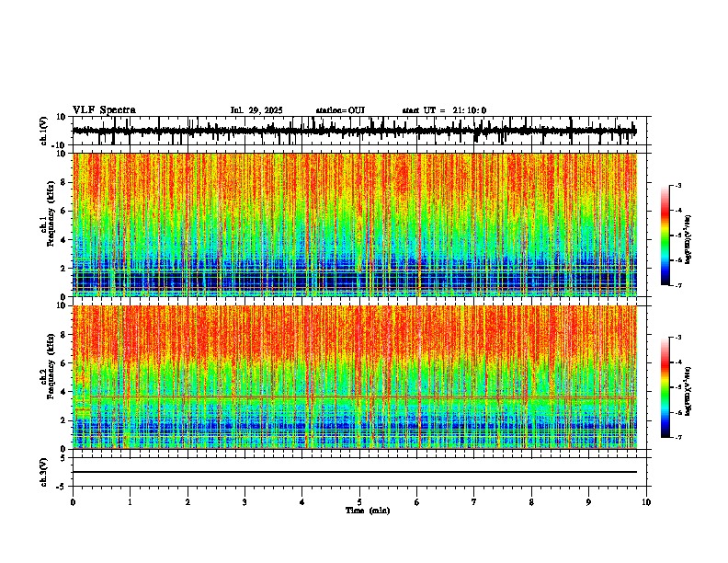The image size is (728, 563).
Task: Click the "4" kHz tick on ch.1 spectrogram
Action: click(x=63, y=240)
